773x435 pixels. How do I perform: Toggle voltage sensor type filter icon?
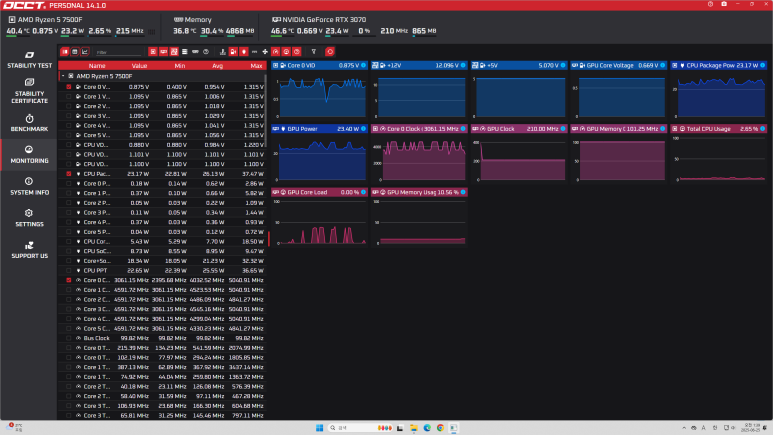(233, 52)
